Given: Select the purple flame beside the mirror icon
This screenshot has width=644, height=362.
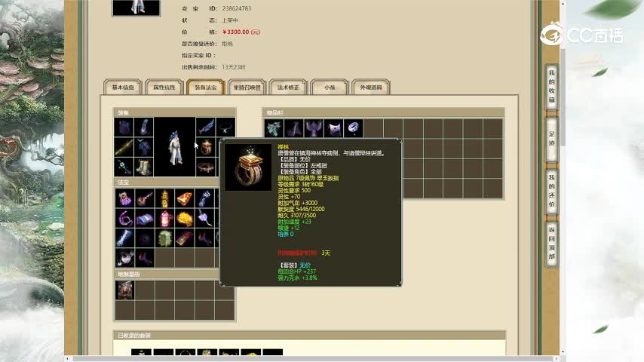Looking at the screenshot, I should tap(145, 258).
